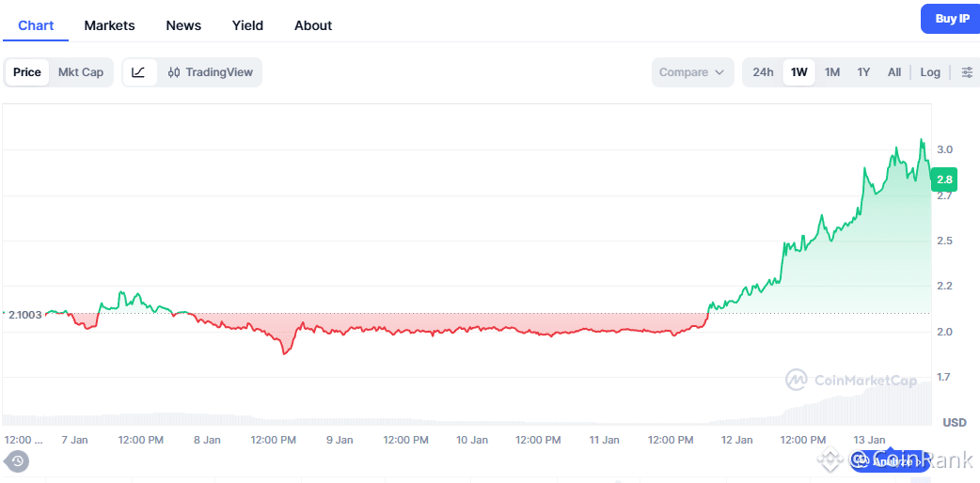Open the TradingView candlestick chart
This screenshot has width=980, height=483.
[x=211, y=72]
